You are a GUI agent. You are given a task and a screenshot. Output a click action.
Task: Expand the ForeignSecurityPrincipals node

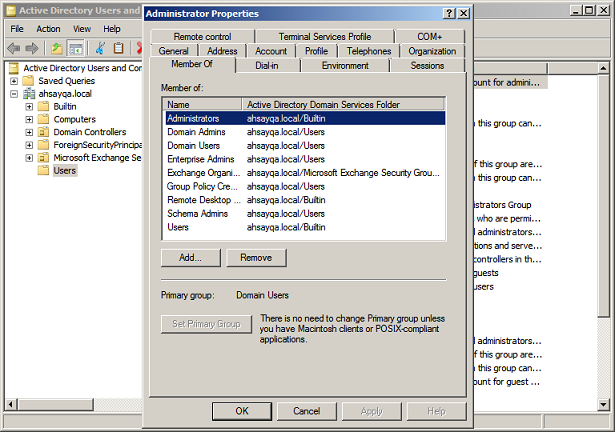tap(29, 145)
